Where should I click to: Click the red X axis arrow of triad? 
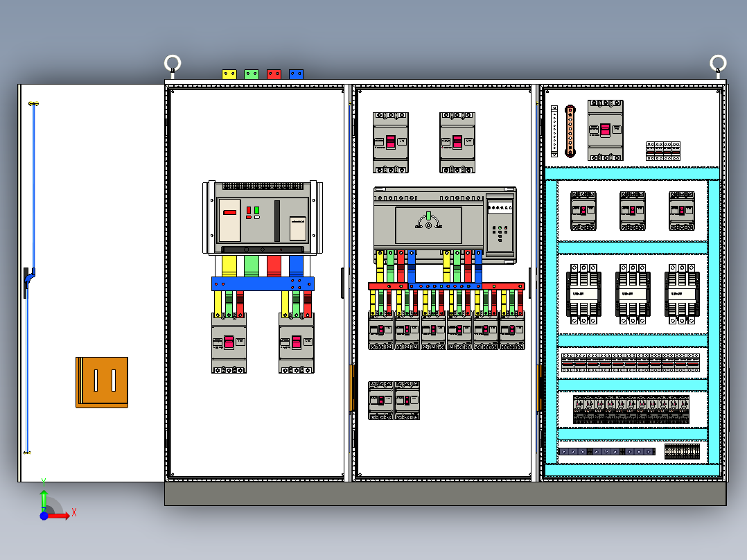[60, 516]
